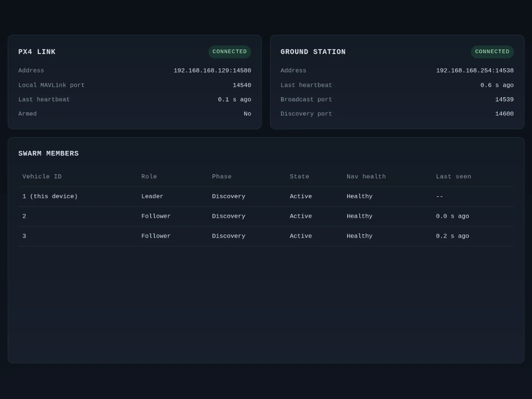Click Active state for vehicle 3
The height and width of the screenshot is (399, 532).
[300, 236]
